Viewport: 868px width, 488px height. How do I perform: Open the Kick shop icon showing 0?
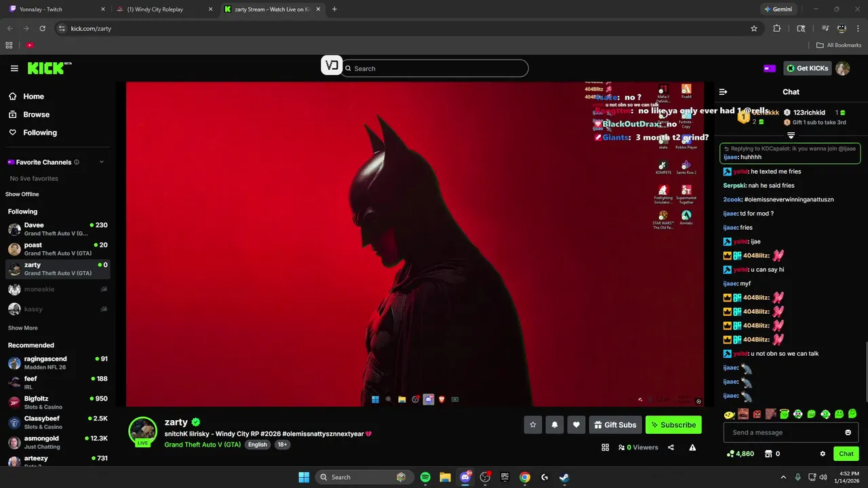pyautogui.click(x=772, y=454)
